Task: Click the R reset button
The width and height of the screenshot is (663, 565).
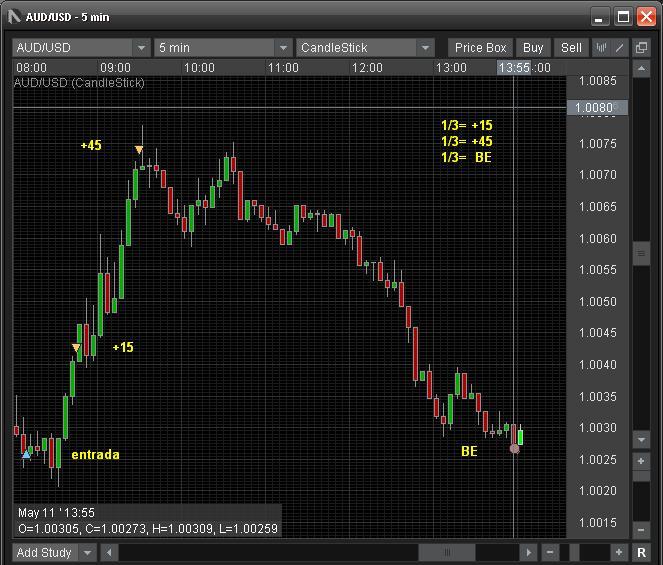Action: click(642, 552)
